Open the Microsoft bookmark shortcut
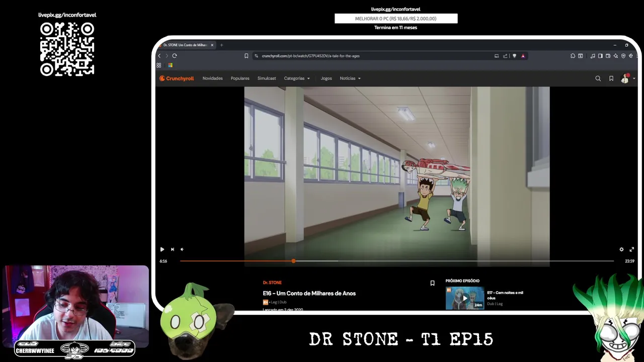 tap(171, 65)
